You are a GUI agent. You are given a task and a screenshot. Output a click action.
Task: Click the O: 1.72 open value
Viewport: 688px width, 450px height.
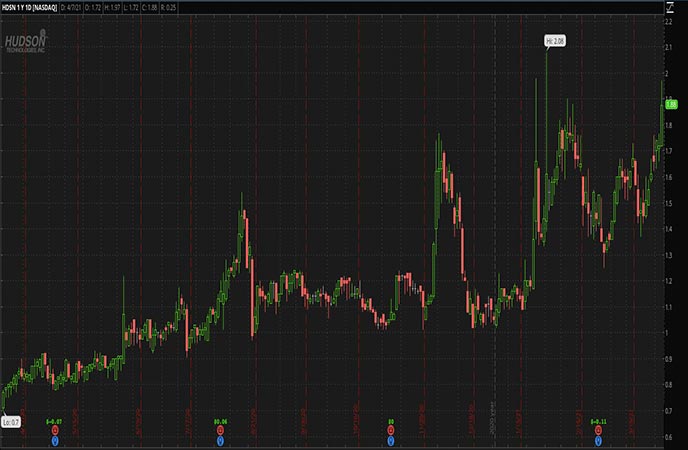click(92, 7)
